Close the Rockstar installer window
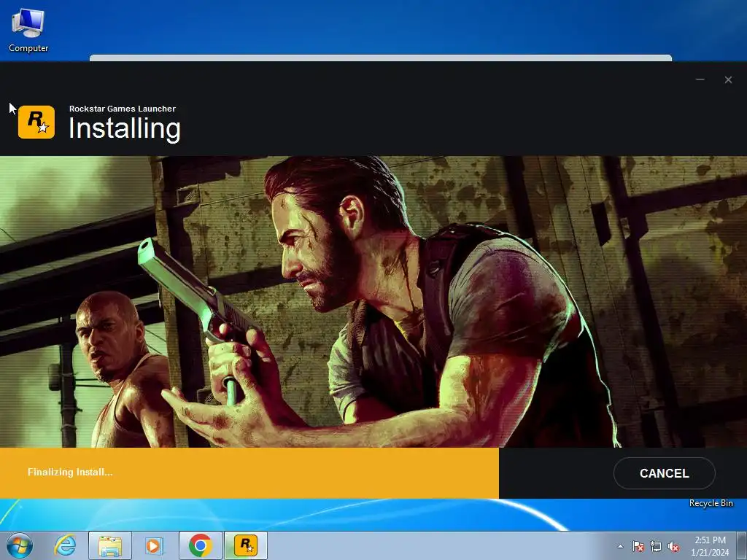The image size is (747, 560). (728, 79)
